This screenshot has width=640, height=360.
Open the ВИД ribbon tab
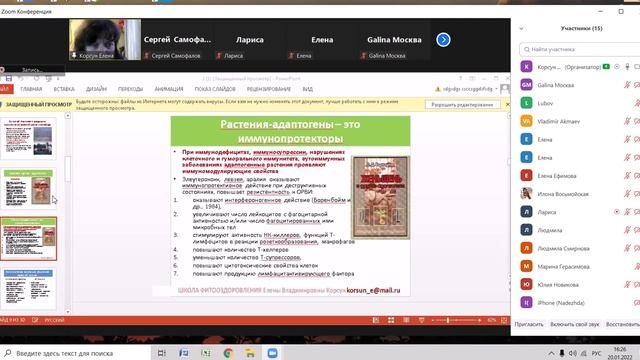coord(307,89)
